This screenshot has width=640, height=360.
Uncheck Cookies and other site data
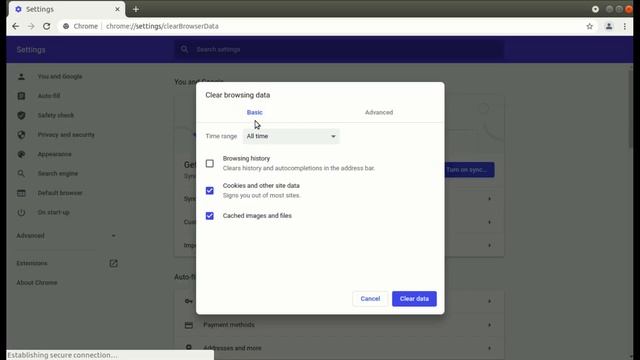click(x=209, y=191)
